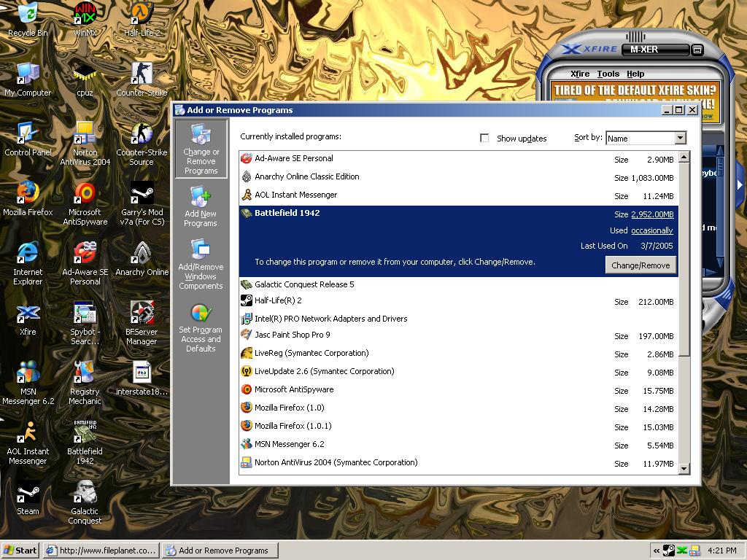The height and width of the screenshot is (560, 747).
Task: Select Mozilla Firefox (1.0.1) list row
Action: (x=458, y=426)
